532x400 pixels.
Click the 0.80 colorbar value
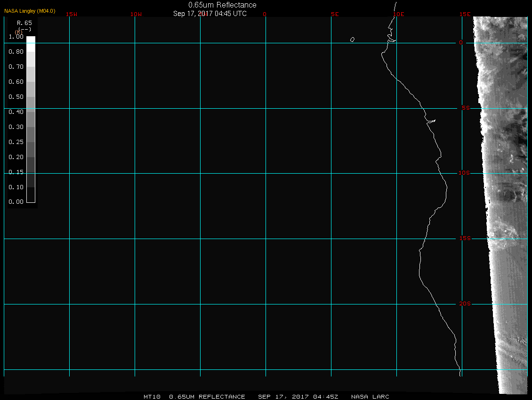click(x=16, y=52)
